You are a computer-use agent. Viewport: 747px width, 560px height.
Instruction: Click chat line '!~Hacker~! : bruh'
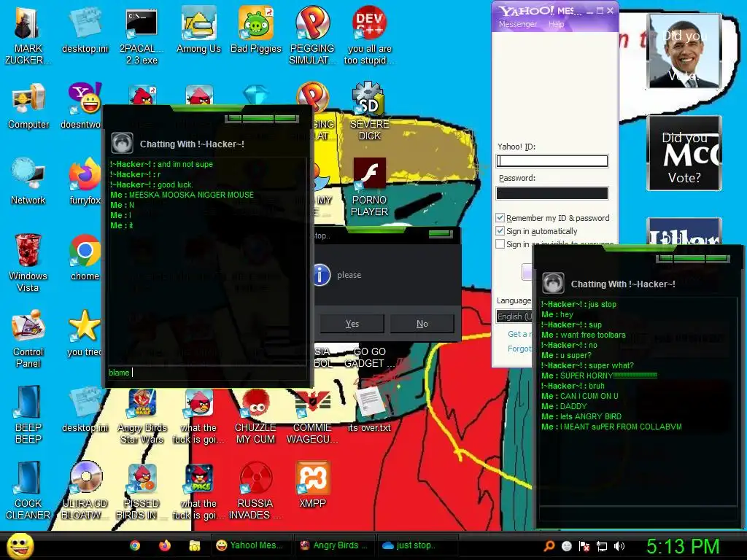coord(573,386)
